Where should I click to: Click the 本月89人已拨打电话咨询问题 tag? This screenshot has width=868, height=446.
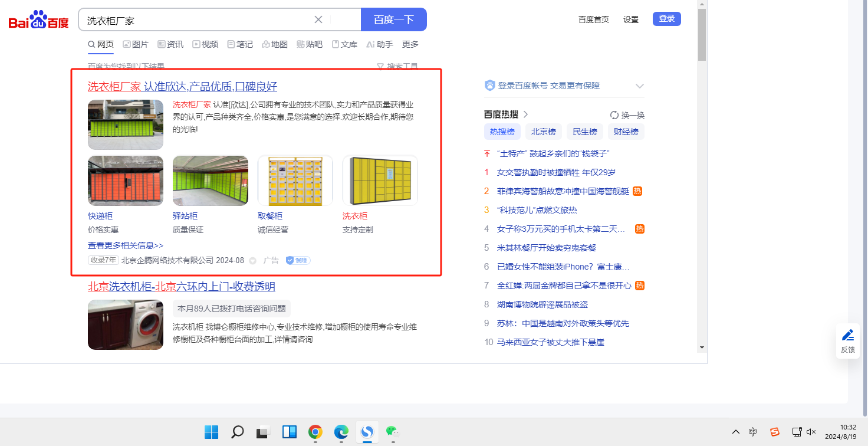tap(232, 309)
